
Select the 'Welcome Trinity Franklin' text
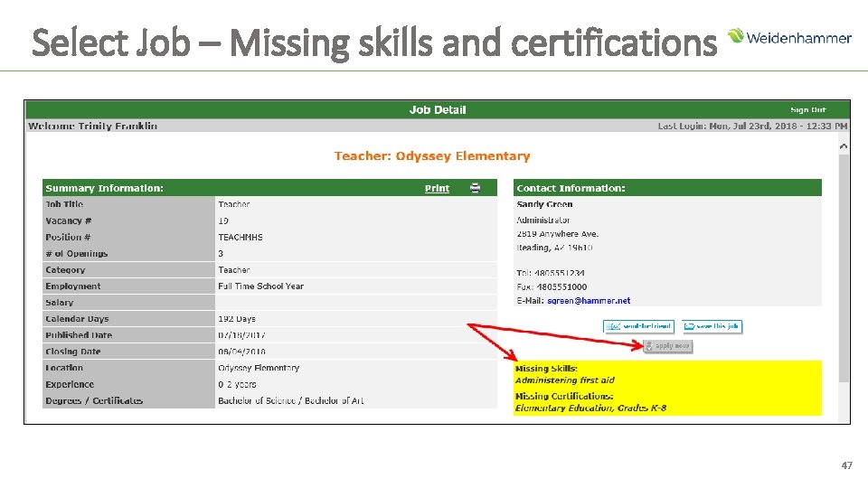[93, 127]
